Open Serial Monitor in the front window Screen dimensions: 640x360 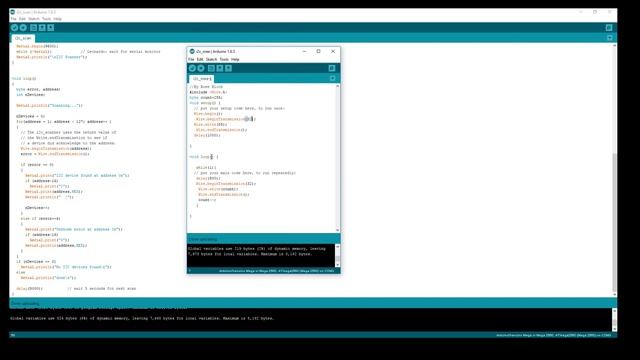click(332, 68)
